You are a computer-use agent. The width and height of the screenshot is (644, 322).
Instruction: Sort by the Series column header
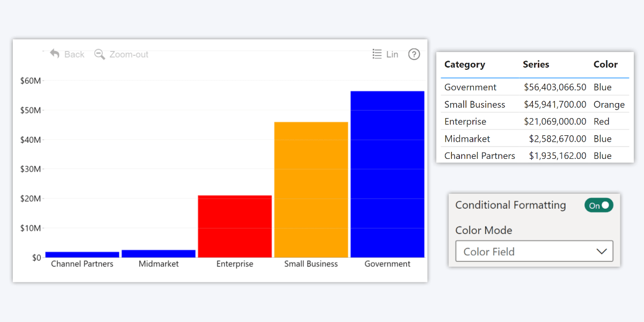(x=536, y=64)
